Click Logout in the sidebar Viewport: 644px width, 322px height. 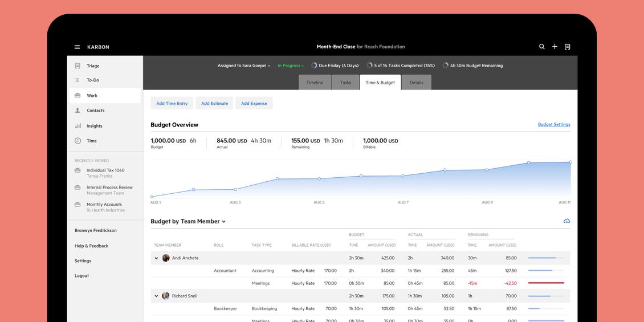point(81,276)
